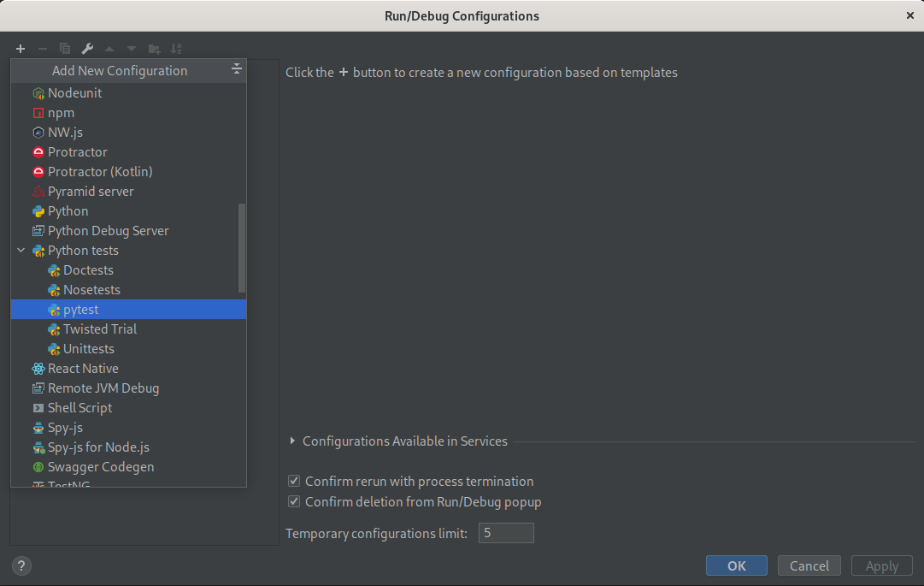Click the help question mark icon
The image size is (924, 586).
21,565
